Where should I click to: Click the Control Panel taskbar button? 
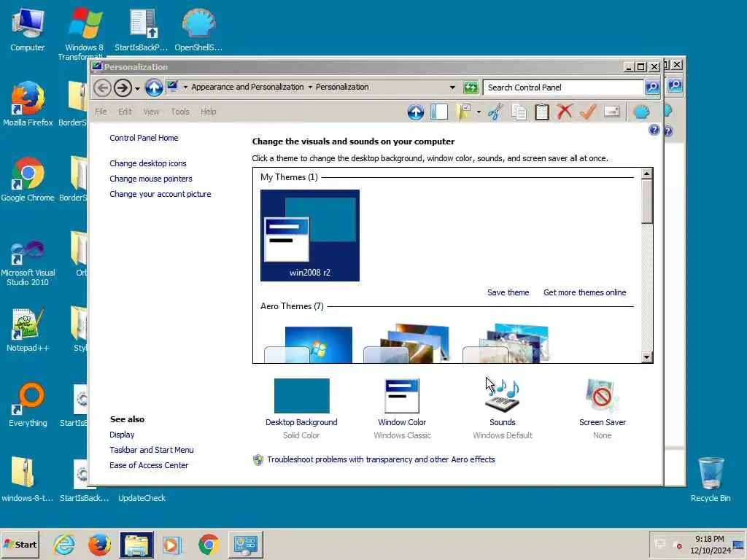tap(245, 545)
